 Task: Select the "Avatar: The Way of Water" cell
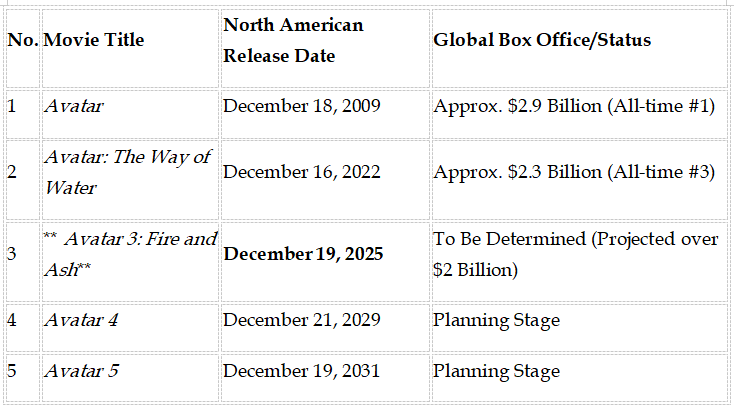point(128,171)
